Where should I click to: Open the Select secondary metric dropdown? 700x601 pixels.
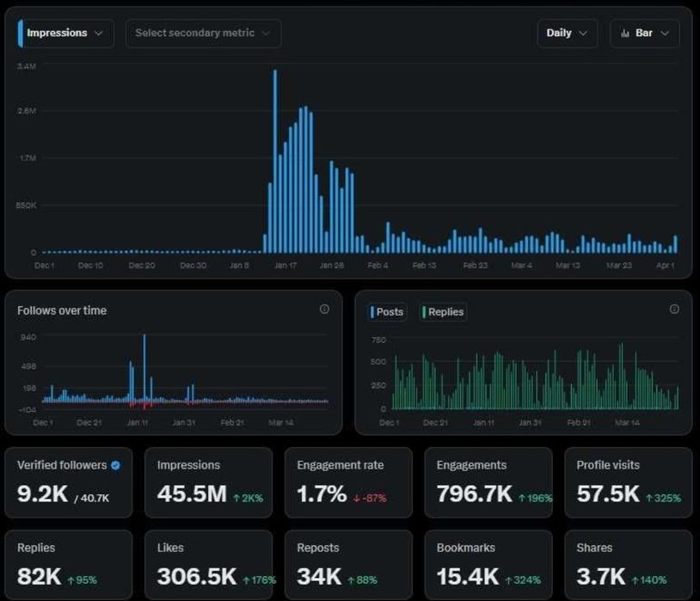coord(204,33)
